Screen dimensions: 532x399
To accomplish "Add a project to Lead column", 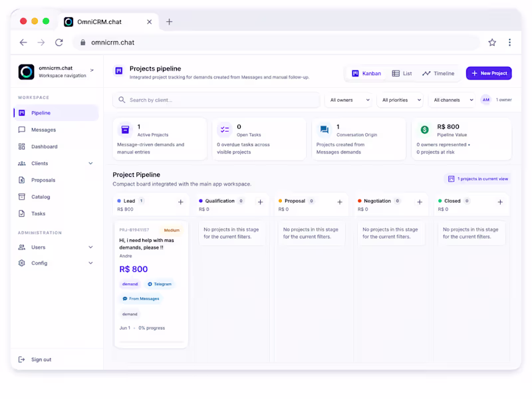I will point(180,202).
